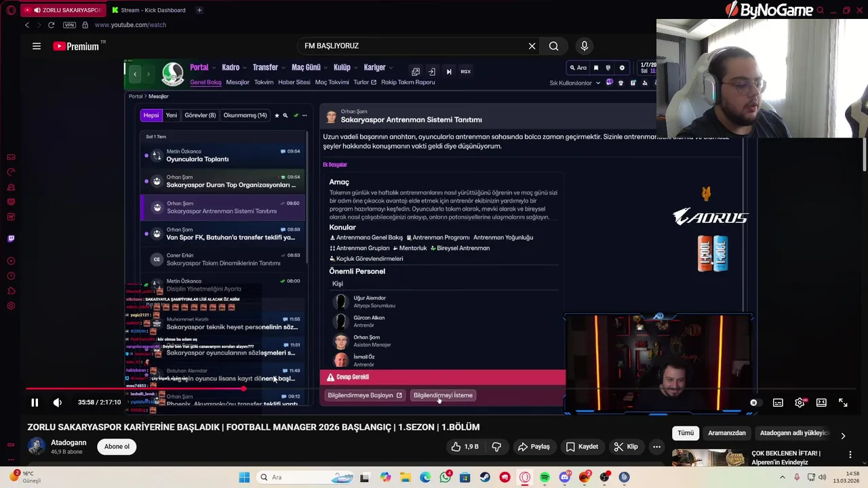Start voice search microphone
Viewport: 868px width, 488px height.
click(x=585, y=46)
